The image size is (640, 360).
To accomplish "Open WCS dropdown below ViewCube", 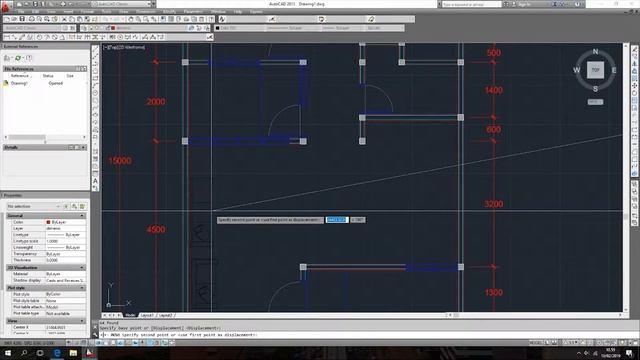I will pyautogui.click(x=595, y=102).
